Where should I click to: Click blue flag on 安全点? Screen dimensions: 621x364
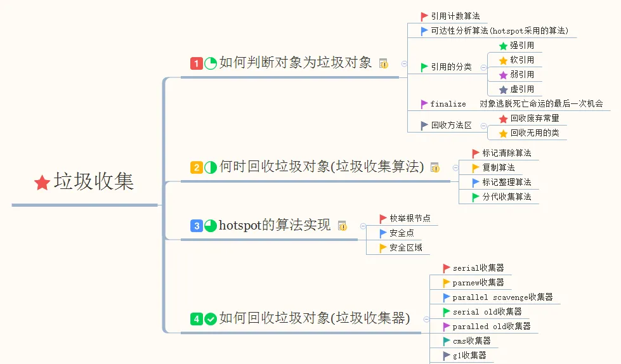[383, 233]
